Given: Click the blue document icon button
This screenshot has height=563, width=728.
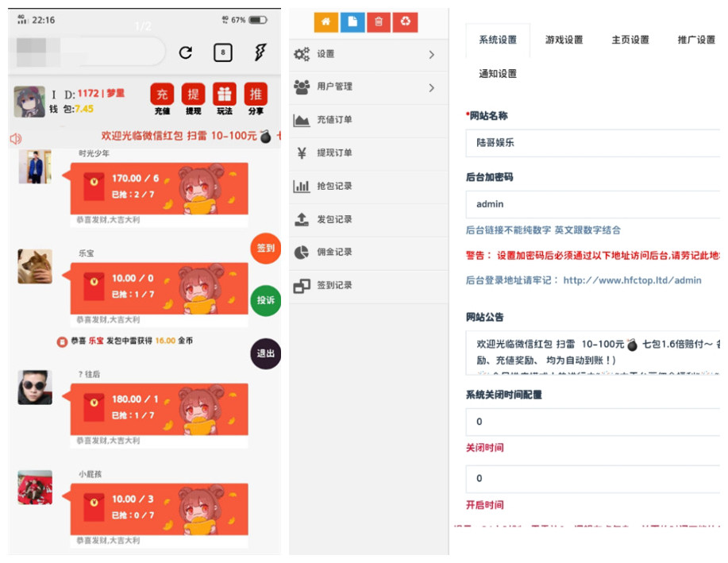Looking at the screenshot, I should coord(352,22).
